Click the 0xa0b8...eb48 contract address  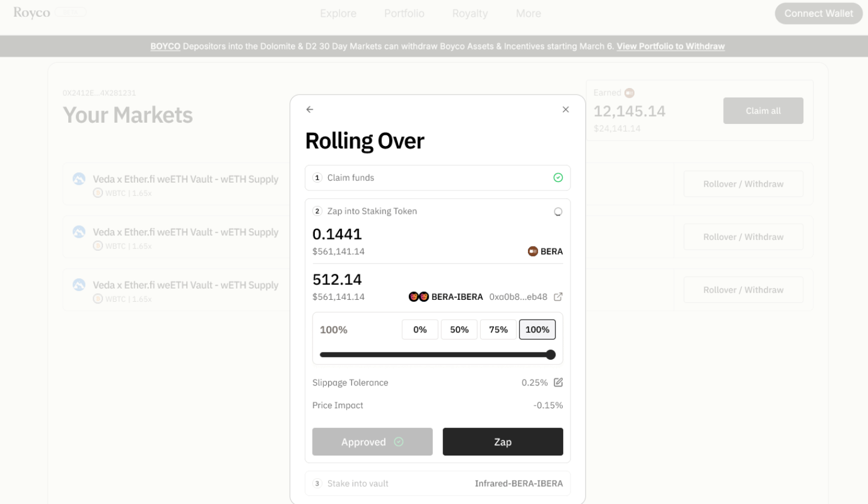[518, 297]
